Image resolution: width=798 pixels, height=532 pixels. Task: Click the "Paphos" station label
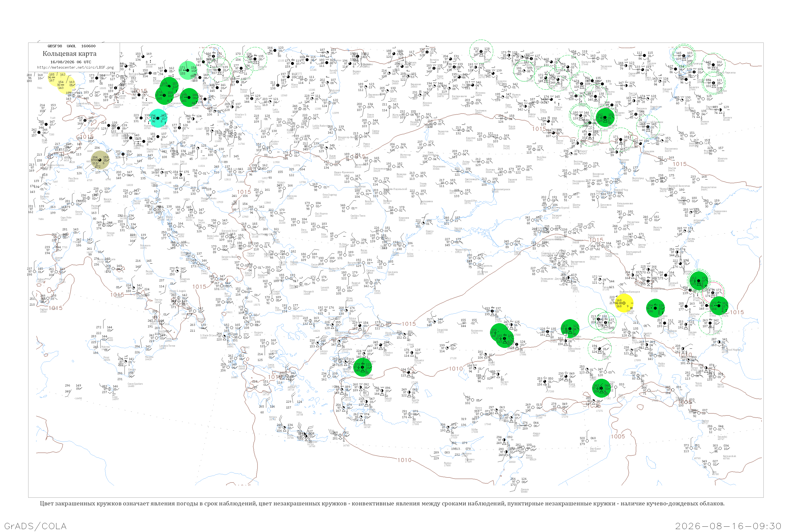(x=447, y=463)
